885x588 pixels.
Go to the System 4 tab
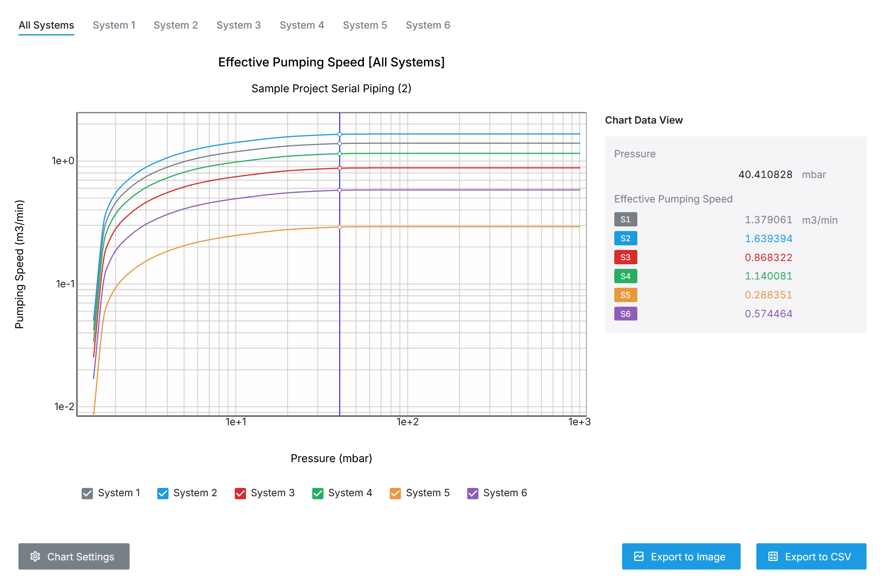302,25
